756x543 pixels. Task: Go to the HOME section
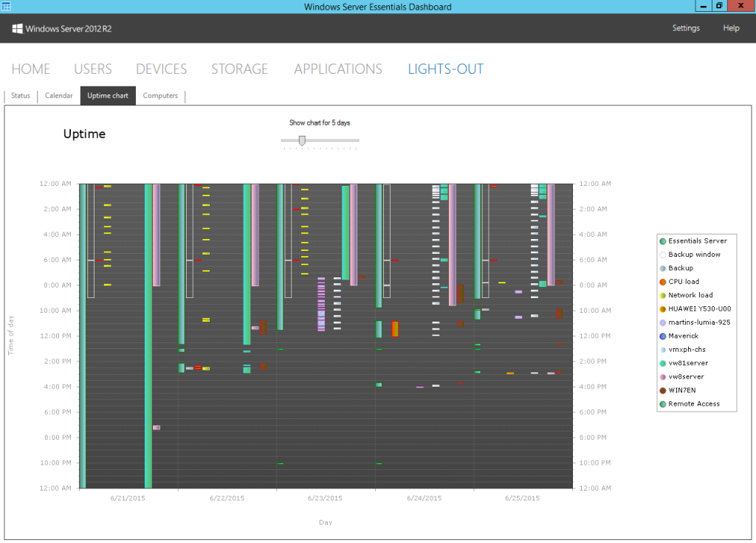point(31,69)
